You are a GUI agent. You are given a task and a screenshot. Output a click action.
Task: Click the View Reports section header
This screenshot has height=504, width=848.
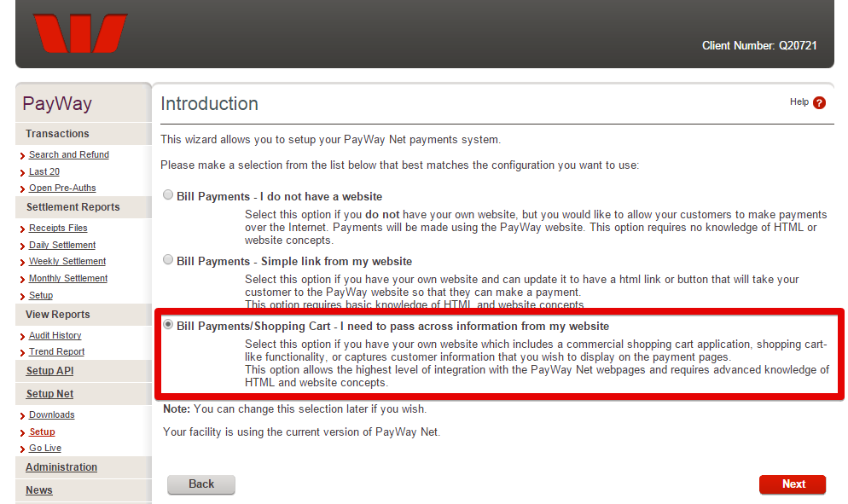[57, 315]
